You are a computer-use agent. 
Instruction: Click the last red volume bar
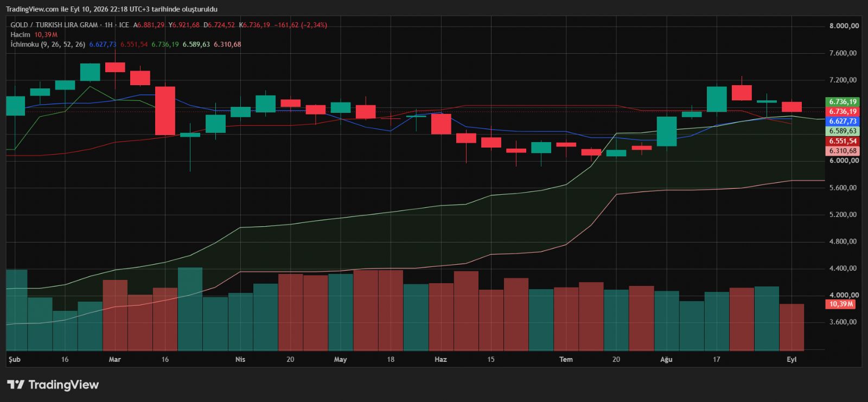coord(792,327)
